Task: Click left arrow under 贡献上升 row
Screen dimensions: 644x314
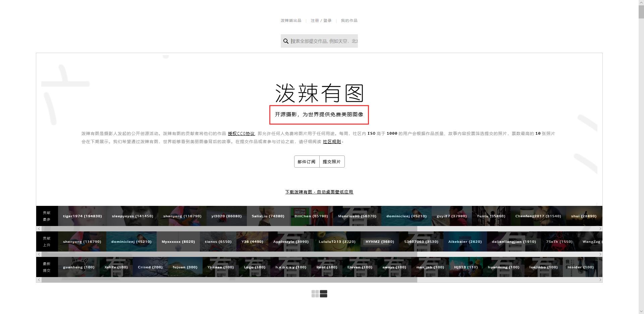Action: (39, 254)
